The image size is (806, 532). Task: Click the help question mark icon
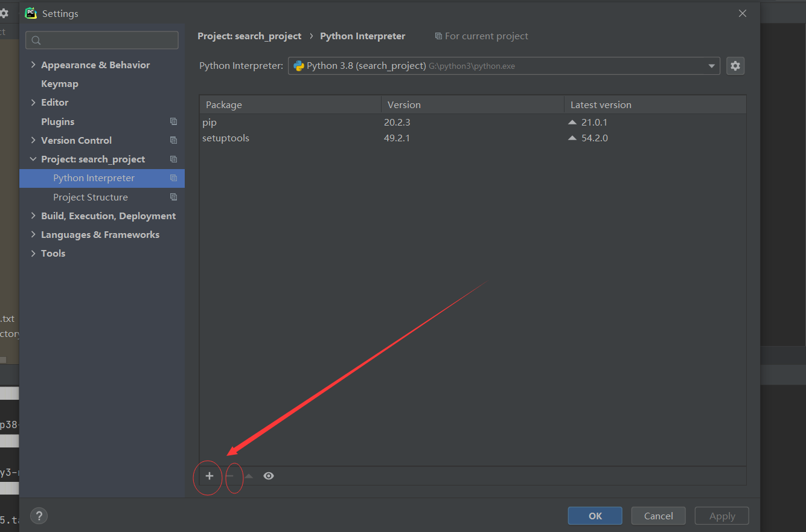[x=39, y=516]
